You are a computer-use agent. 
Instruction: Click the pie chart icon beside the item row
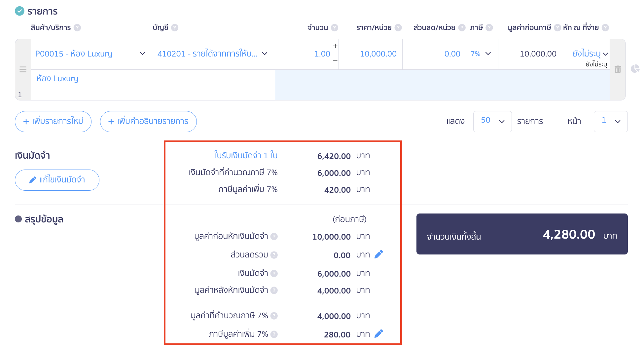[635, 69]
